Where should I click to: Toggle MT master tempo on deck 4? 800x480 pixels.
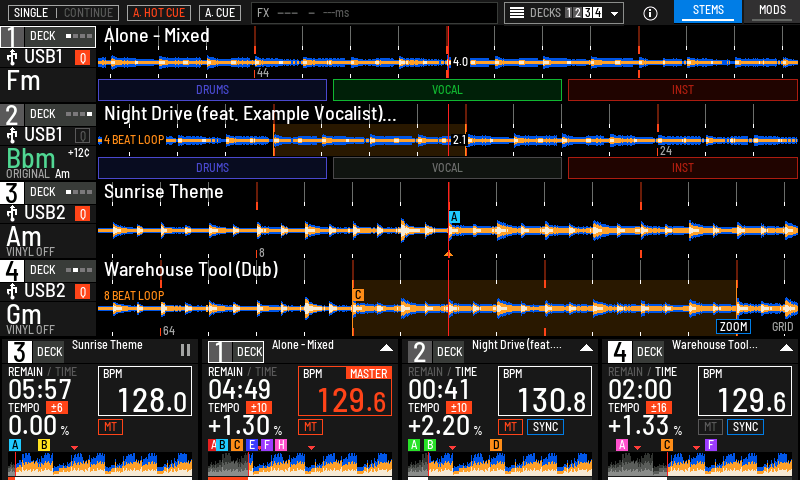coord(711,427)
